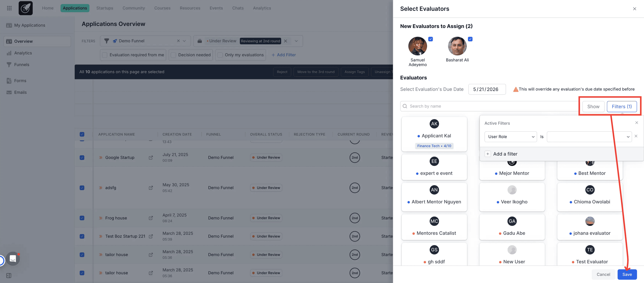Open My Applications from the sidebar icon
Viewport: 644px width, 283px height.
(9, 25)
